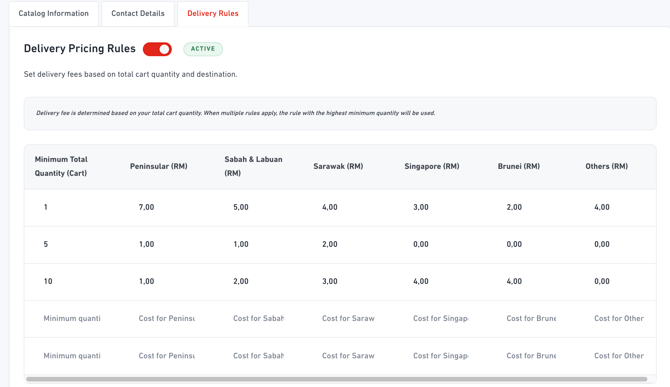The image size is (670, 387).
Task: Click last row Cost for Brunei field
Action: (531, 356)
